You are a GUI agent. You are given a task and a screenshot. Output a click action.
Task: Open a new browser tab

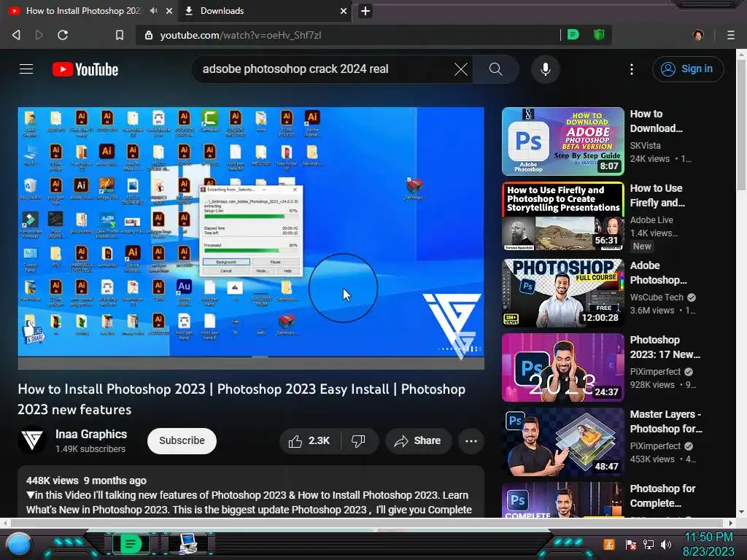coord(365,11)
